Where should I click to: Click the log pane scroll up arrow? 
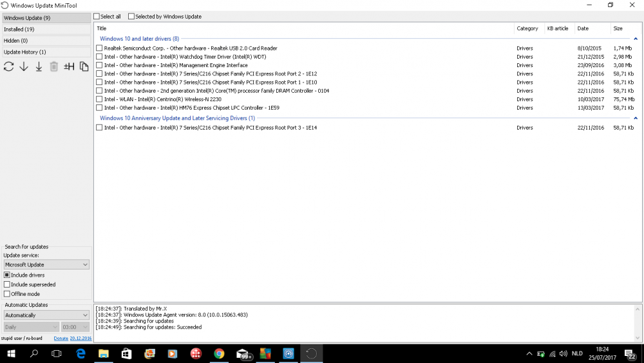(638, 309)
